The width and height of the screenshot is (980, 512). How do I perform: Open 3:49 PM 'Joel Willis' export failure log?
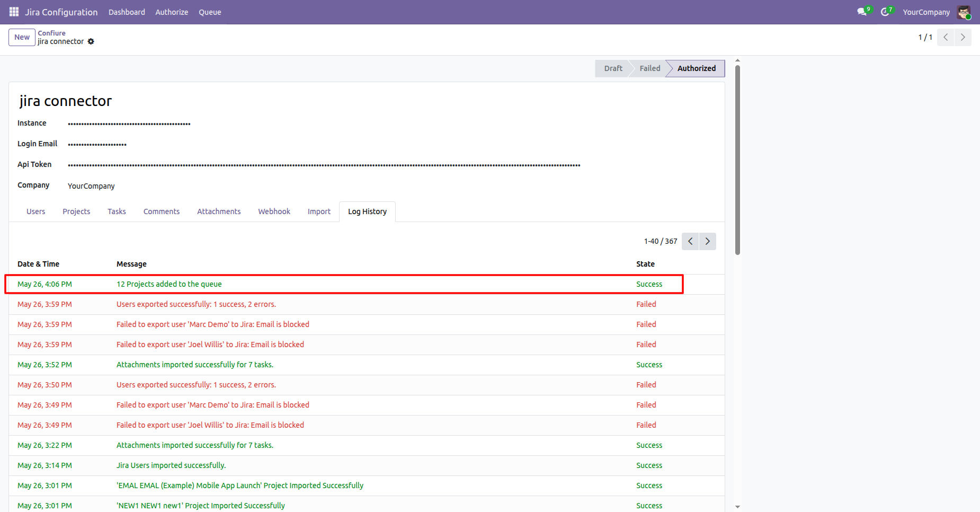[x=367, y=425]
